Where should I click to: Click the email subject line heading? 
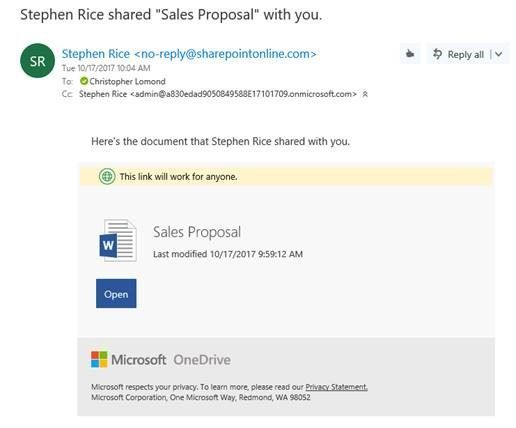pyautogui.click(x=171, y=15)
